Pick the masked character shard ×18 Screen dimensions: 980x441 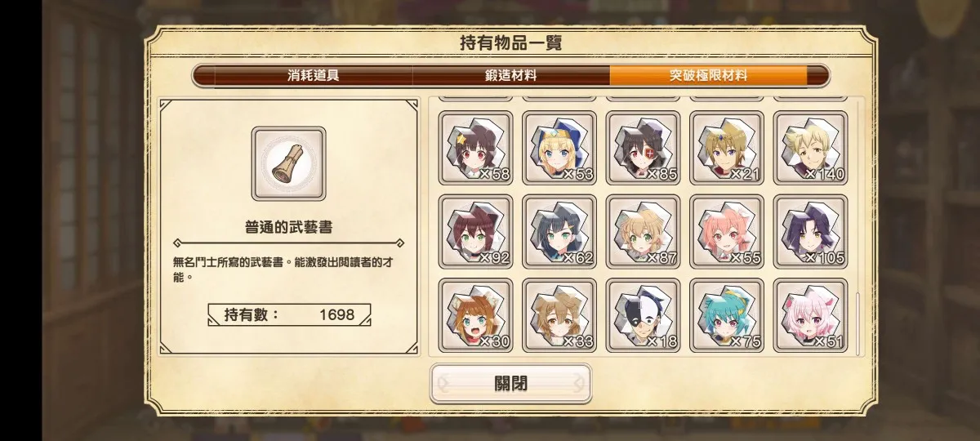pyautogui.click(x=644, y=315)
